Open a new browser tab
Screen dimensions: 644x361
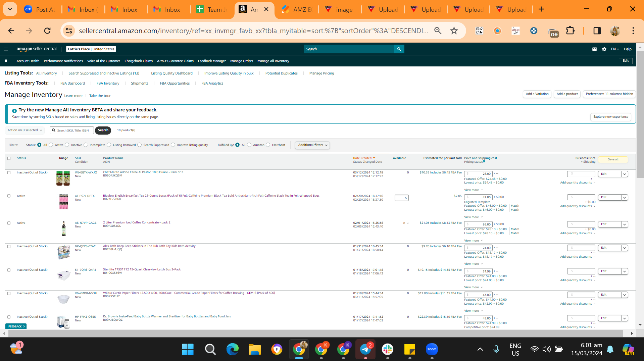coord(541,9)
